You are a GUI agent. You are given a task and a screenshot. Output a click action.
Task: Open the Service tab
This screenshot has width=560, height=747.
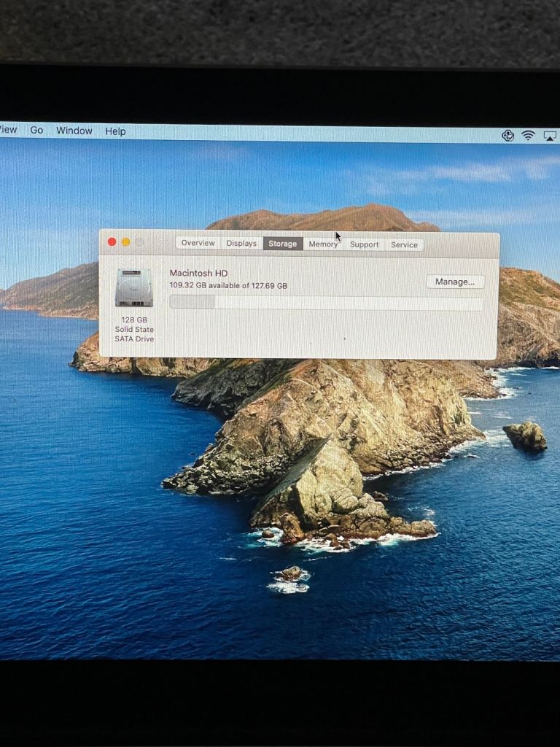(x=404, y=245)
